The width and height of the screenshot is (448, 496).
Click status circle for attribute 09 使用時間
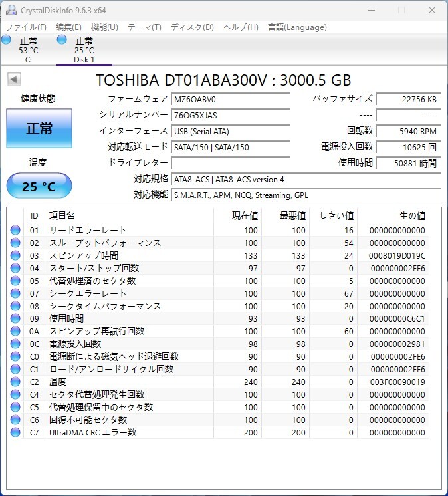15,318
